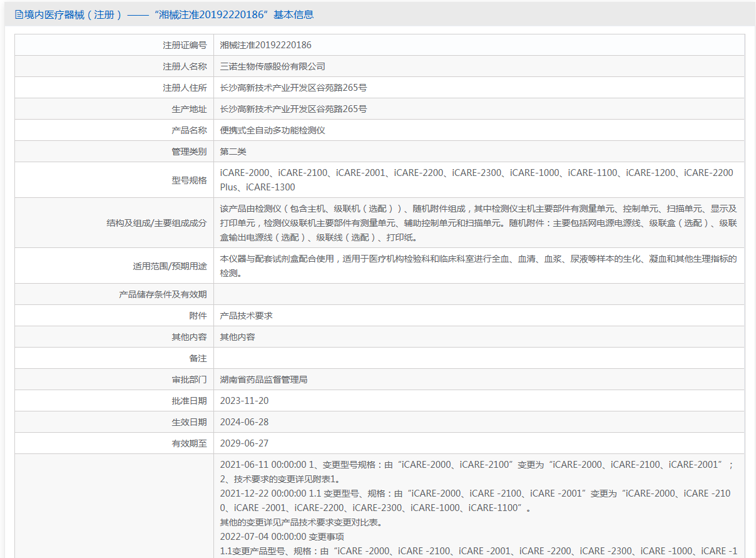Viewport: 756px width, 558px height.
Task: Click the 备注 label cell
Action: (114, 358)
